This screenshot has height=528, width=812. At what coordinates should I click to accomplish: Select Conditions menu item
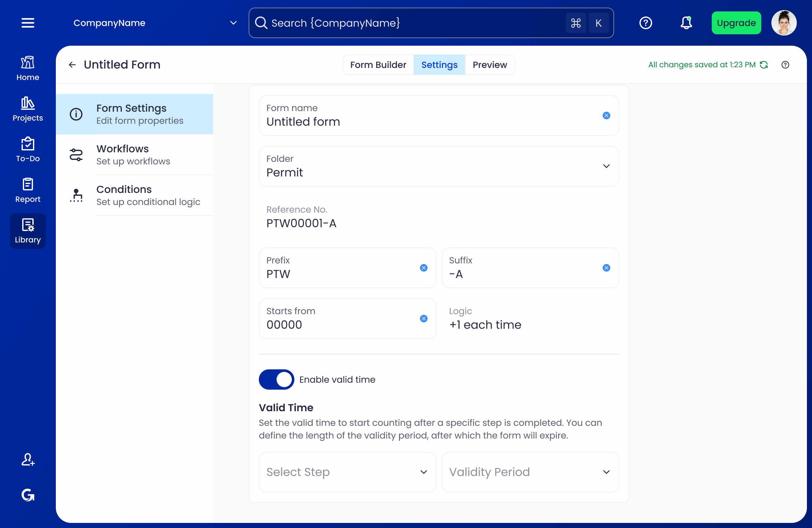click(134, 195)
